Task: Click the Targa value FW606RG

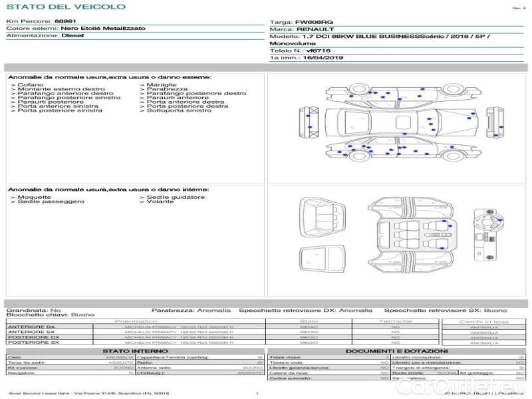Action: [314, 23]
